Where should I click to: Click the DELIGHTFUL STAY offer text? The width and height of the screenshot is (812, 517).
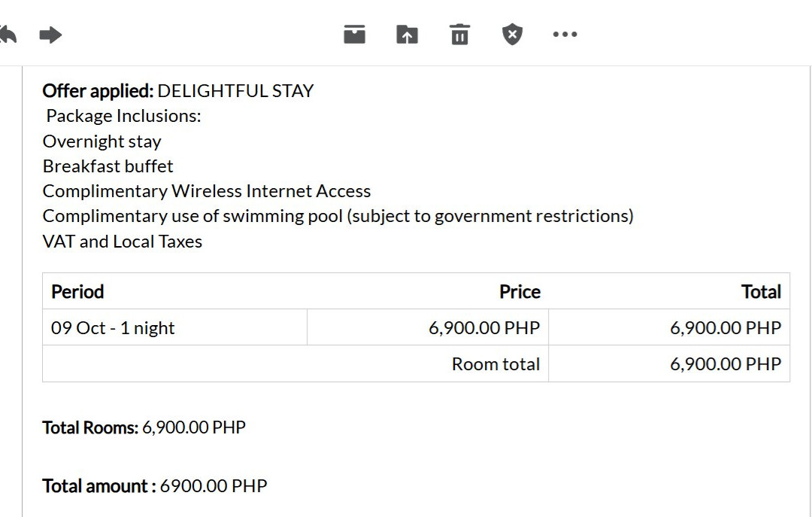(235, 91)
